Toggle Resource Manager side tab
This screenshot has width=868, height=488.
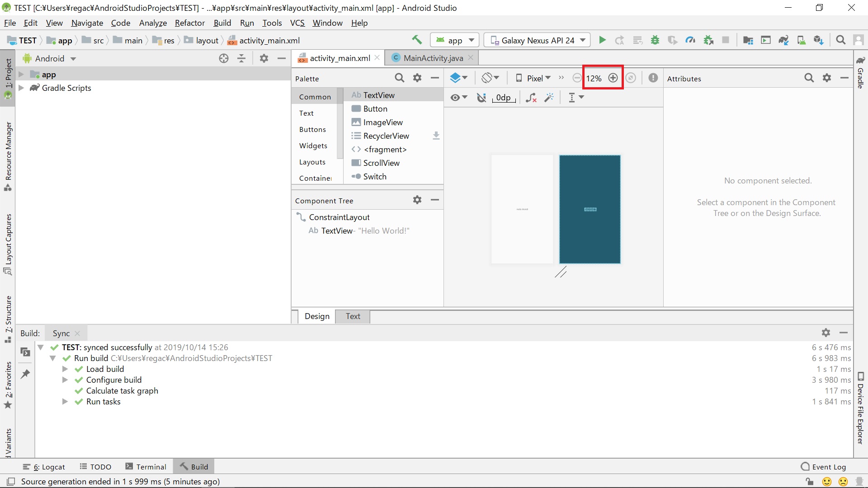8,156
